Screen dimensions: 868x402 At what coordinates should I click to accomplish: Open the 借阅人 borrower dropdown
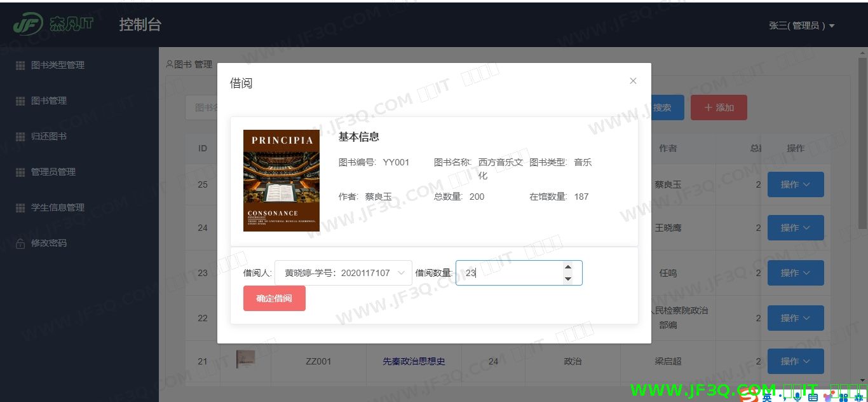(343, 273)
